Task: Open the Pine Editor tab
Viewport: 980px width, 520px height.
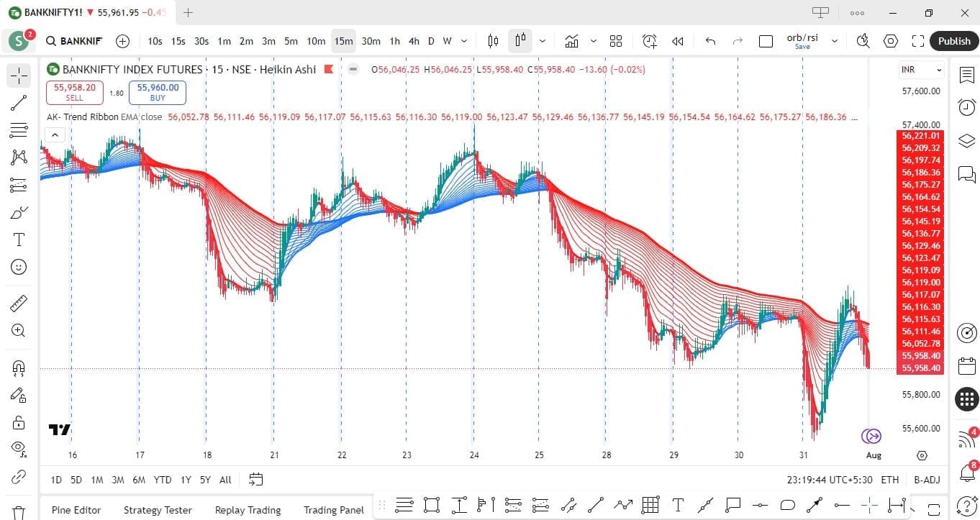Action: (x=76, y=510)
